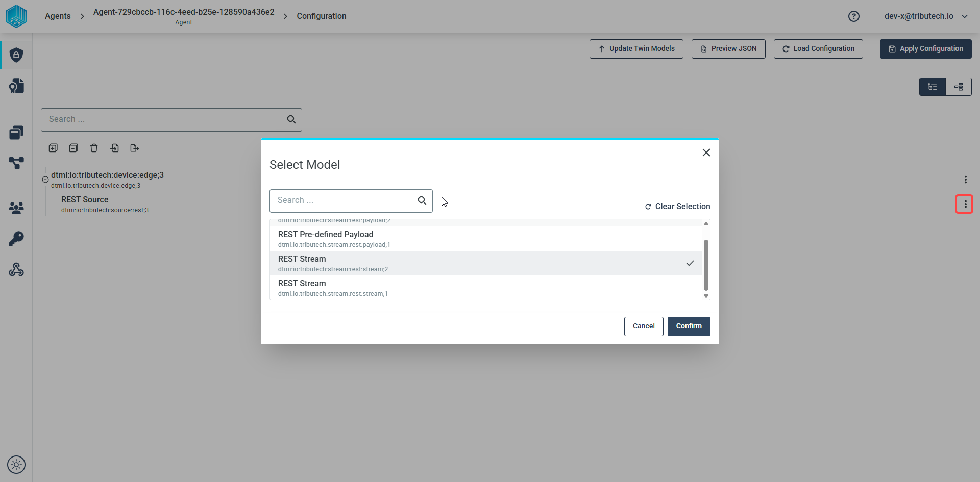
Task: Click the trash delete toolbar icon
Action: click(94, 148)
